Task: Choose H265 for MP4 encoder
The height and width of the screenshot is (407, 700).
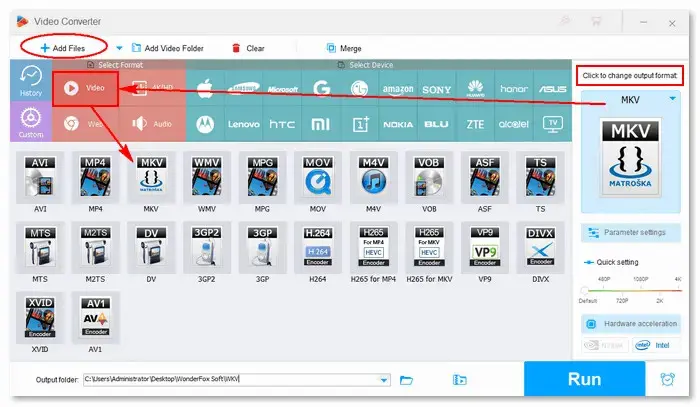Action: click(x=373, y=248)
